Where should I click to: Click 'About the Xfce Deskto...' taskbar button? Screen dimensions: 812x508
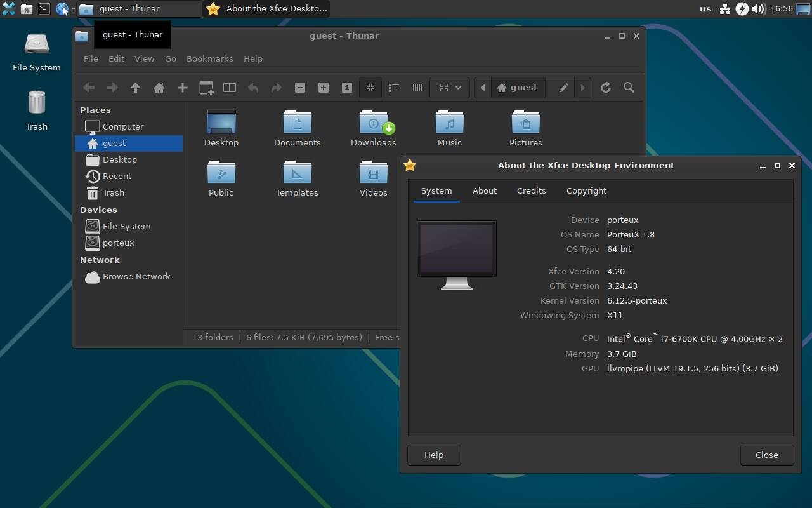tap(266, 8)
